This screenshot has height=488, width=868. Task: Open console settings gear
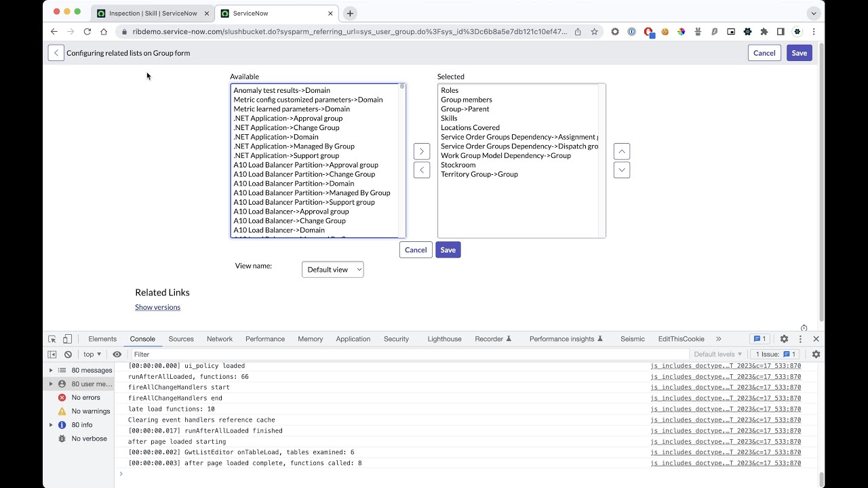tap(816, 354)
